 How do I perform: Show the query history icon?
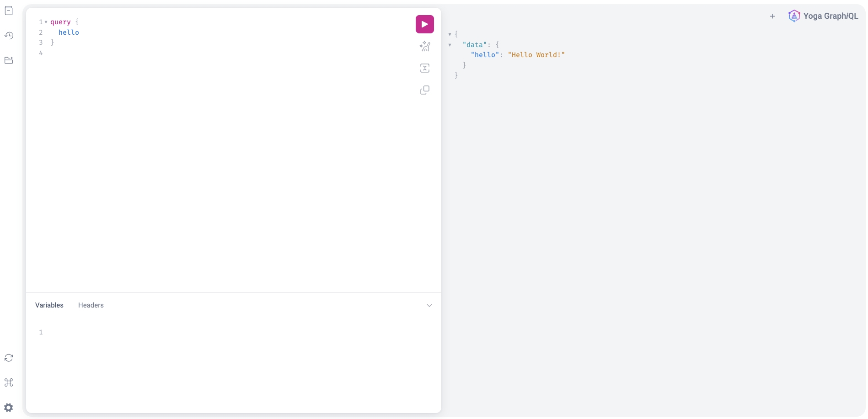tap(9, 36)
